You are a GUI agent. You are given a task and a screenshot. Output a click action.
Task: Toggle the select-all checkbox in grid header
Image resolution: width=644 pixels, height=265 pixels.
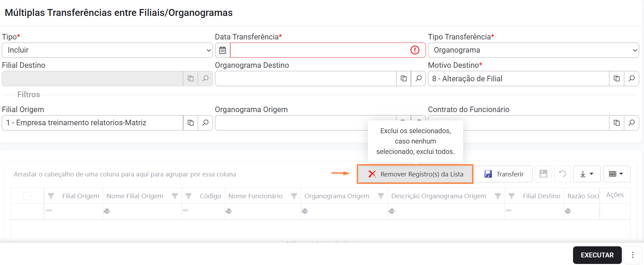[x=27, y=196]
